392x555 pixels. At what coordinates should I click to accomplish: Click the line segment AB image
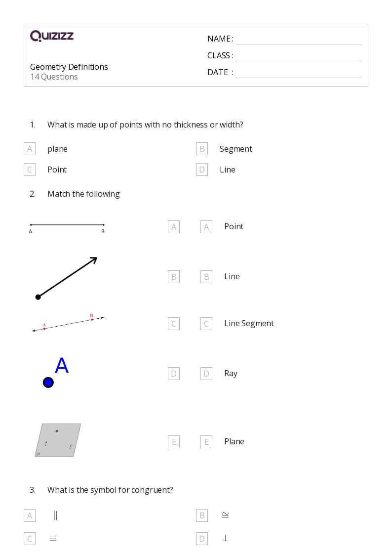pos(67,228)
